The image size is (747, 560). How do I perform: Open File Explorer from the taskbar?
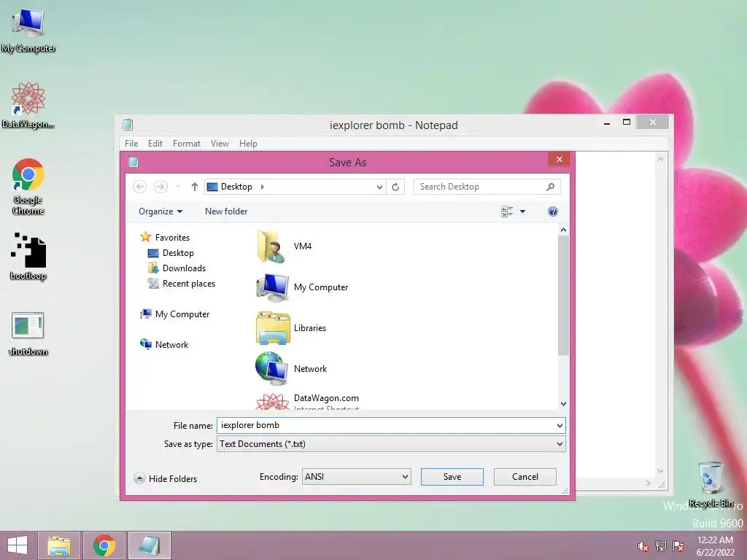tap(59, 545)
